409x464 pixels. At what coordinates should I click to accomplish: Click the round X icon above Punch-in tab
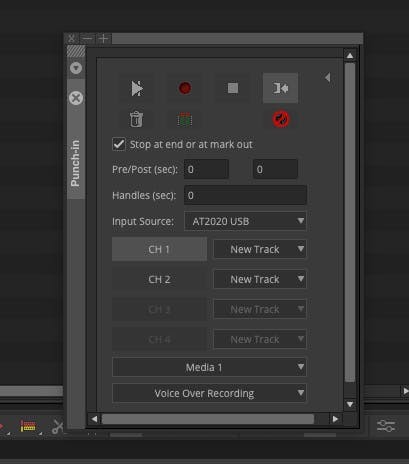pos(76,98)
